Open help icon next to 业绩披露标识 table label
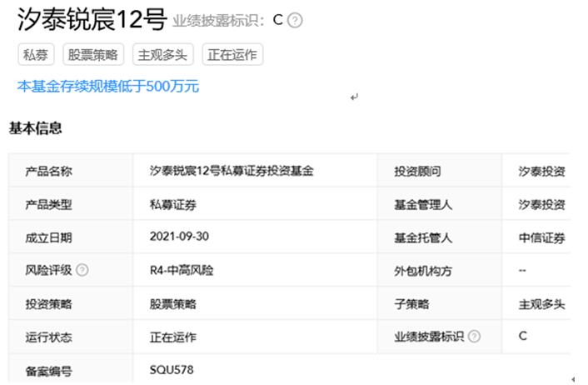The width and height of the screenshot is (588, 385). tap(474, 336)
